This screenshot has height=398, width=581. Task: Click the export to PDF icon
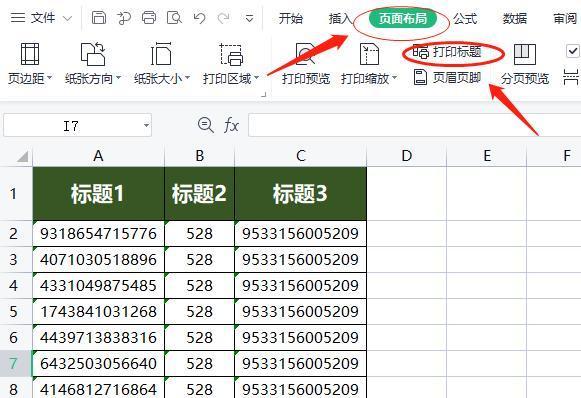(x=124, y=17)
